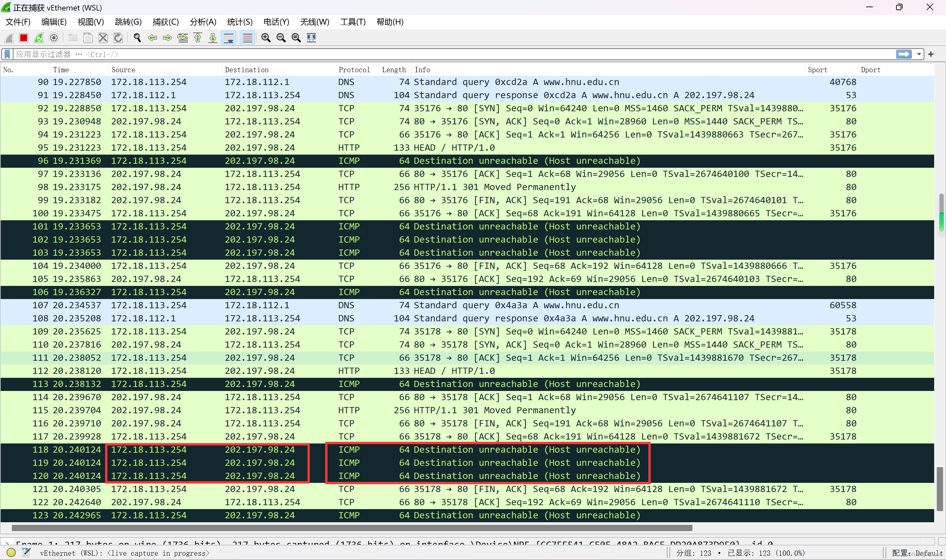The image size is (946, 560).
Task: Sort by the Dport column header
Action: click(x=896, y=70)
